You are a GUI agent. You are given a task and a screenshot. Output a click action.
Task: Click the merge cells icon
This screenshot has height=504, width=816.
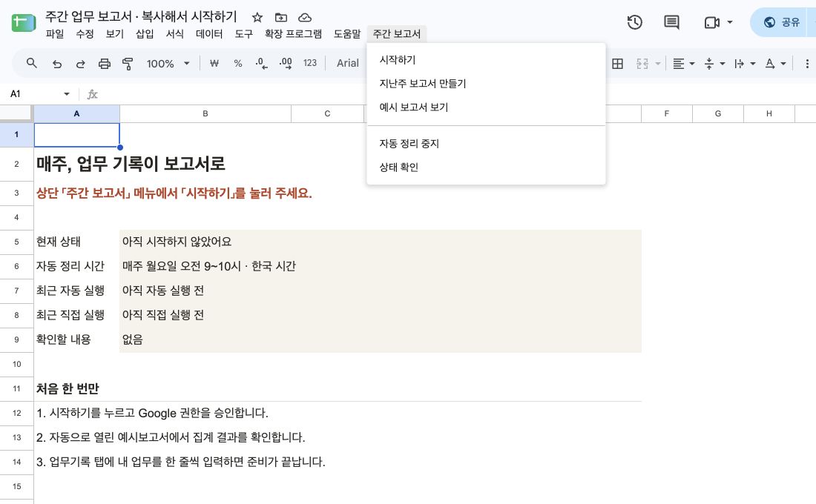(642, 64)
